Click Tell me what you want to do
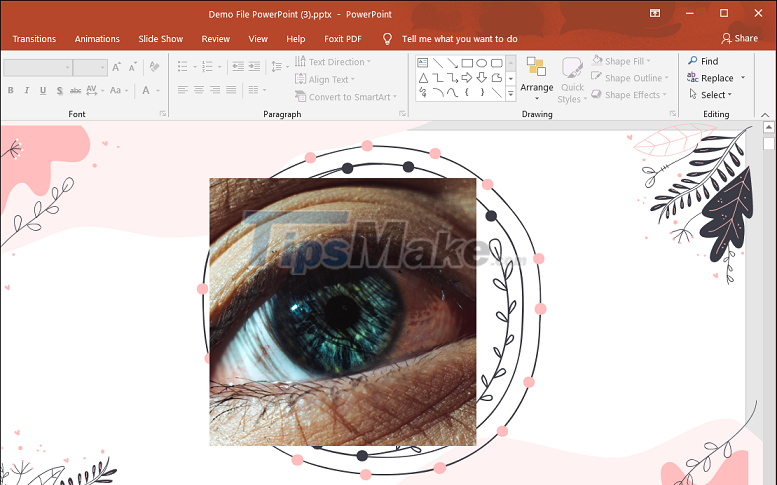This screenshot has height=485, width=777. click(459, 39)
